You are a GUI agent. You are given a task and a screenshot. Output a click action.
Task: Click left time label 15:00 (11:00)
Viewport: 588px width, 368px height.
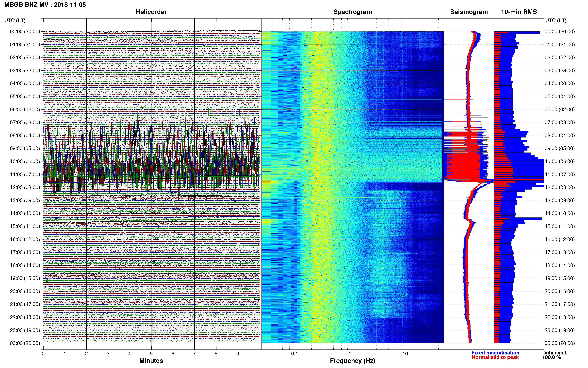[x=25, y=226]
